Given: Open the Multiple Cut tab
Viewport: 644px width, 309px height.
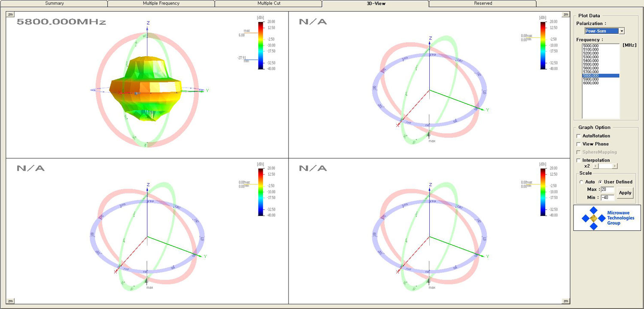Looking at the screenshot, I should point(268,3).
